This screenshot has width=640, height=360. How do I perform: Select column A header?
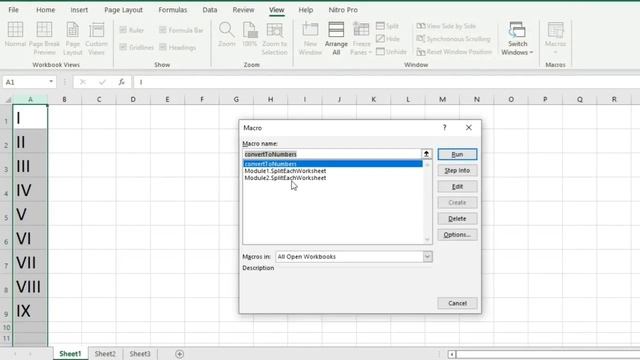tap(30, 99)
